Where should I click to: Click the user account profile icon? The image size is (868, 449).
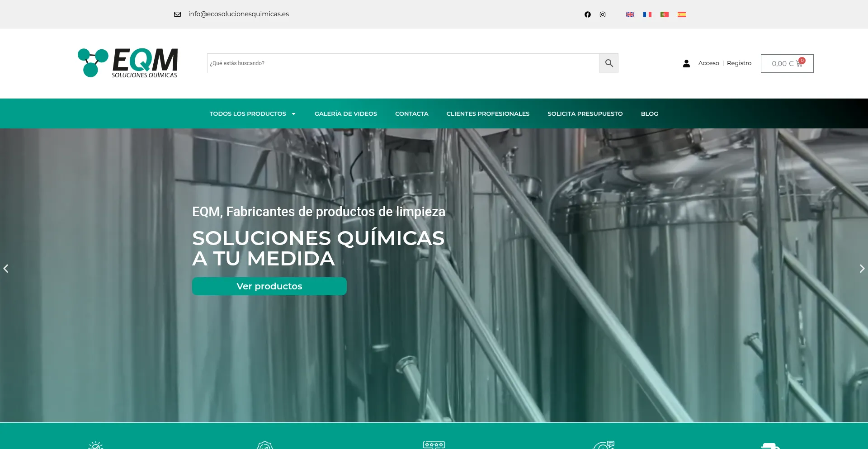[686, 63]
